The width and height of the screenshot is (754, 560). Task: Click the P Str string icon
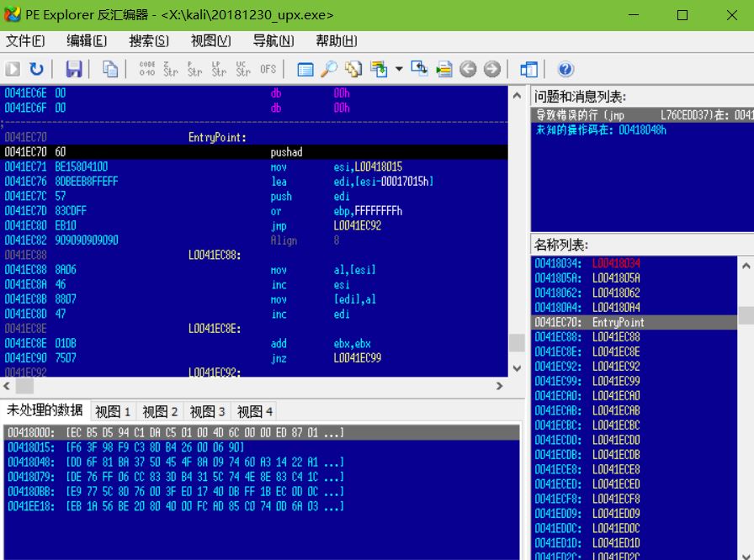coord(194,69)
